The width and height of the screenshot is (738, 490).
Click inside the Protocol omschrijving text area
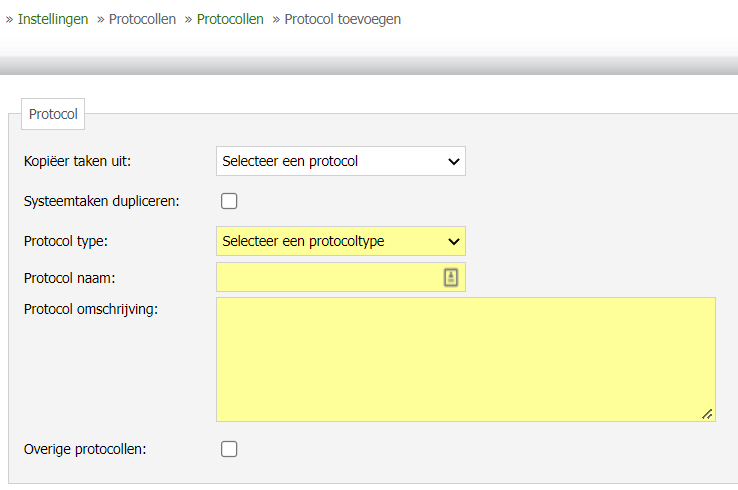(x=465, y=359)
